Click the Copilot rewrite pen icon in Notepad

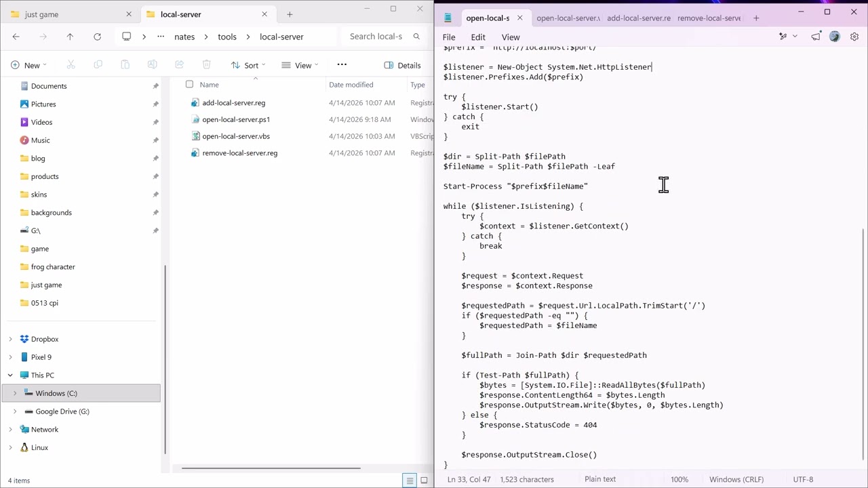783,37
